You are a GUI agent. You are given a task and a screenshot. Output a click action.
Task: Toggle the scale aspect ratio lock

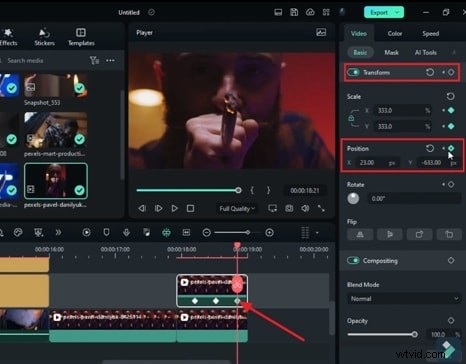(351, 118)
